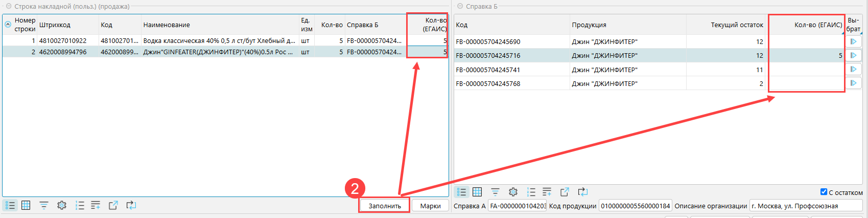Screen dimensions: 868x218
Task: Open settings gear under Справка Б table
Action: point(513,192)
